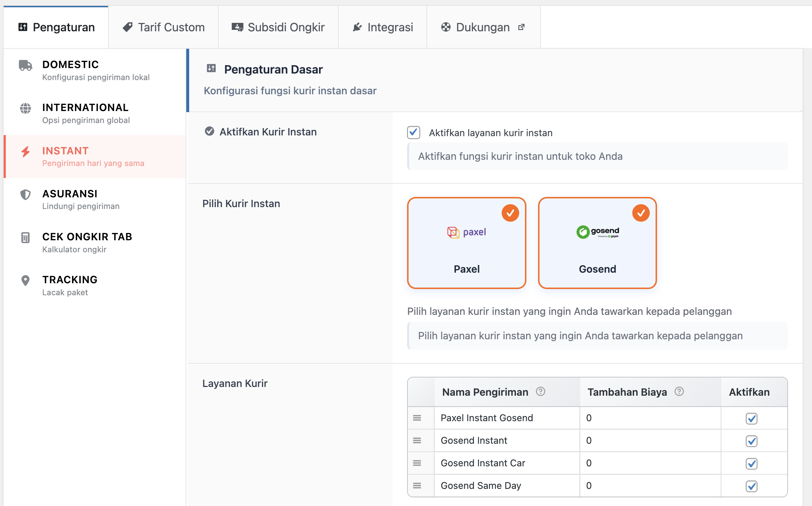Click the Cek Ongkir calculator icon
The width and height of the screenshot is (812, 506).
pos(25,237)
